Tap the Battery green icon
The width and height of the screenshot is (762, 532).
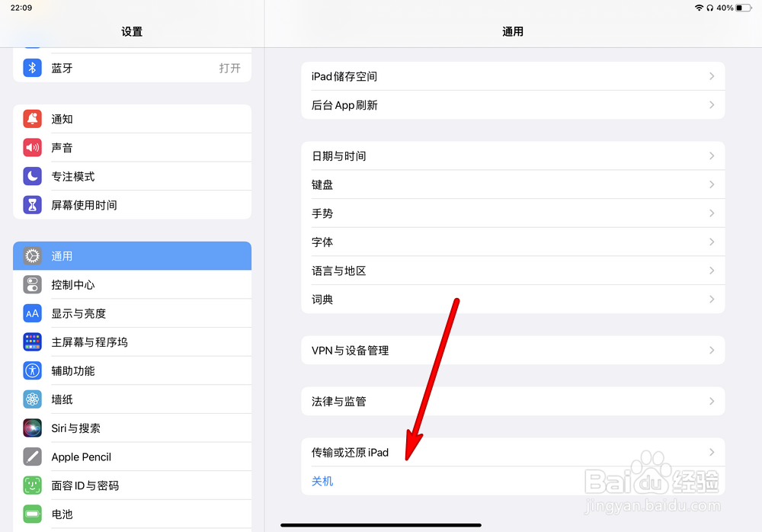tap(32, 514)
